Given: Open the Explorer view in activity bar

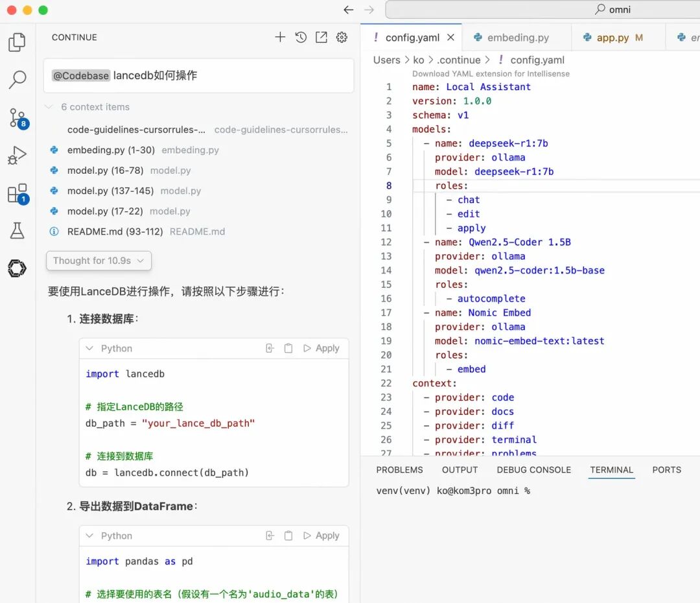Looking at the screenshot, I should (17, 42).
